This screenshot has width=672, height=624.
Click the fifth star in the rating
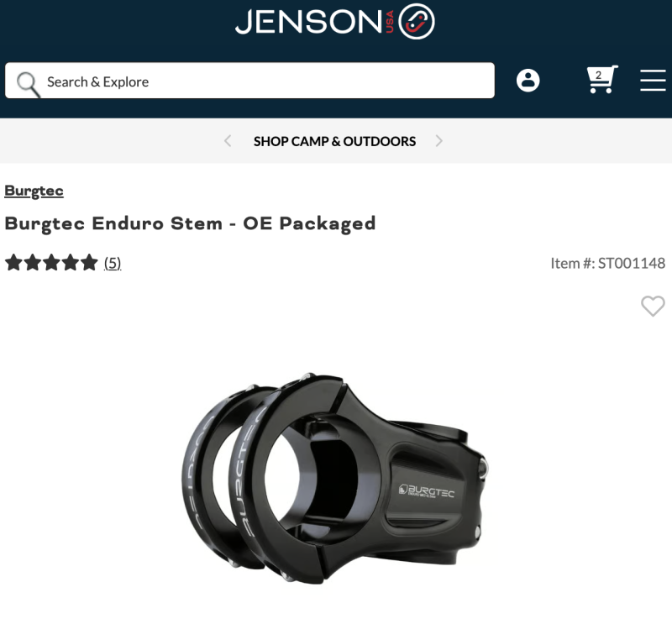89,263
